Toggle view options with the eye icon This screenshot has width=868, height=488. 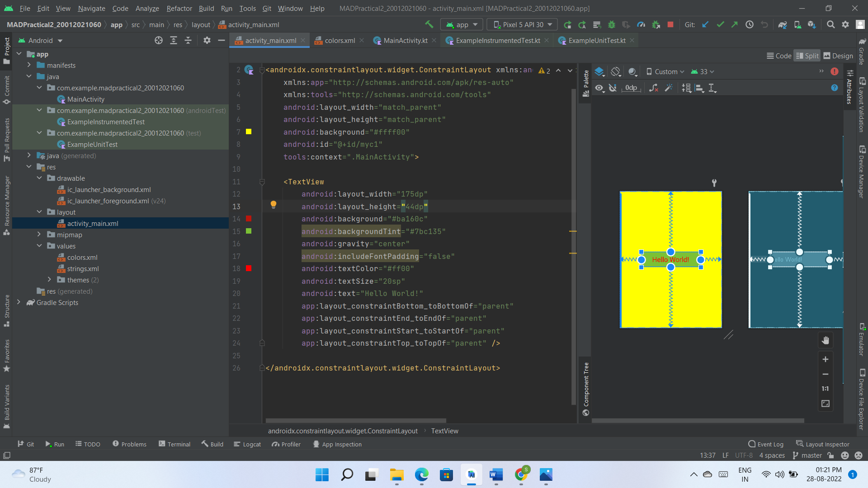click(x=600, y=88)
